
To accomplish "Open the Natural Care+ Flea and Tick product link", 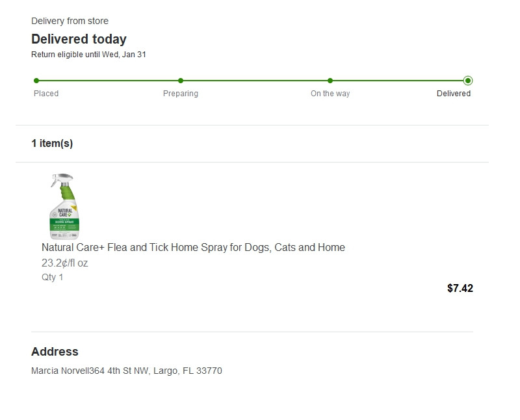I will [x=193, y=248].
